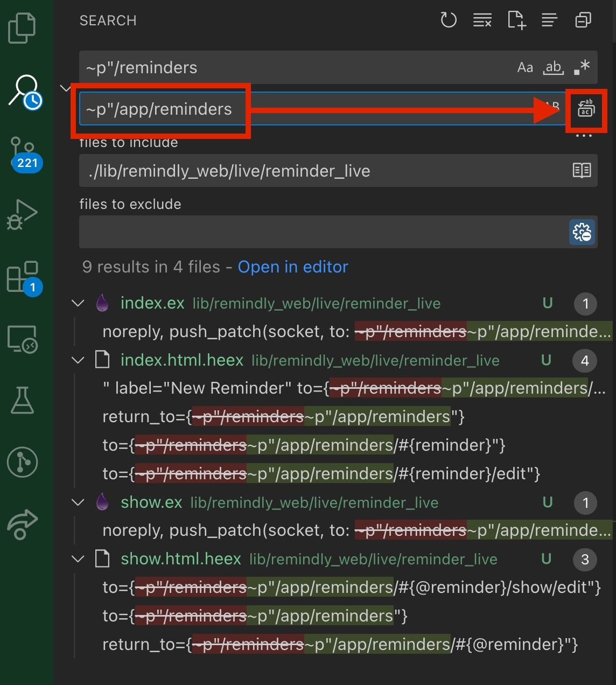Toggle Match Whole Word option

coord(554,68)
